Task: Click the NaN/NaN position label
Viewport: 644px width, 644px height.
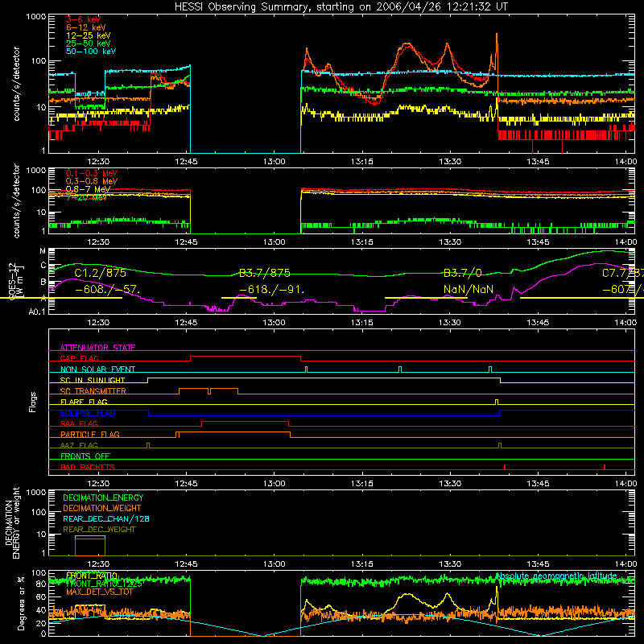Action: pyautogui.click(x=469, y=290)
